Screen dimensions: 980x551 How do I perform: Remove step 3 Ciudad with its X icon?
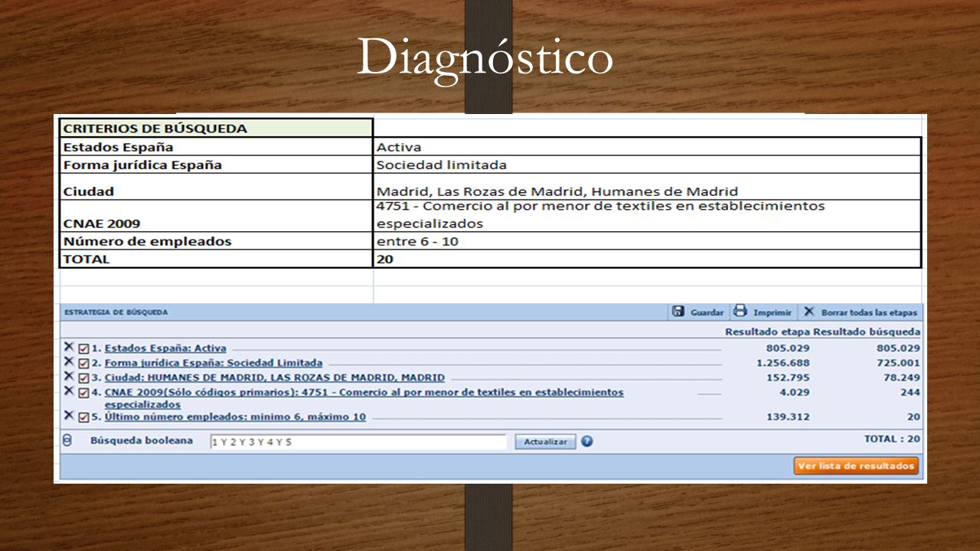point(69,376)
